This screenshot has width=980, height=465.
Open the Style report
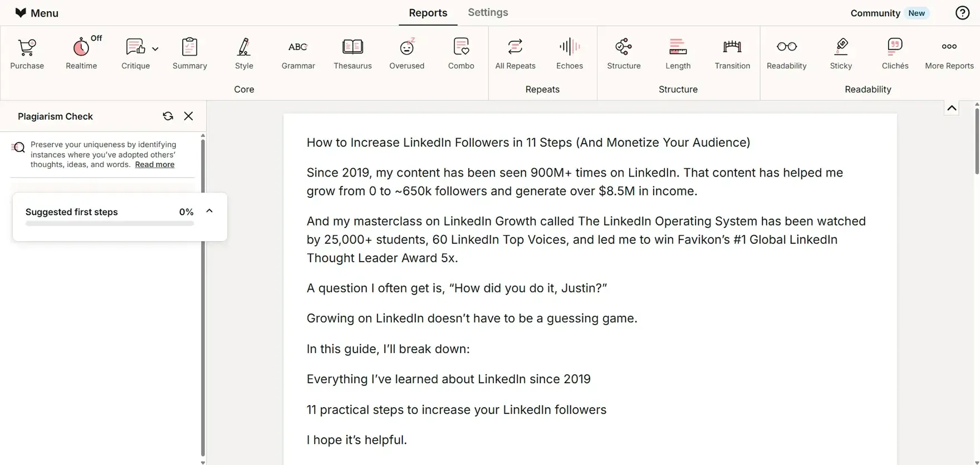pyautogui.click(x=244, y=54)
